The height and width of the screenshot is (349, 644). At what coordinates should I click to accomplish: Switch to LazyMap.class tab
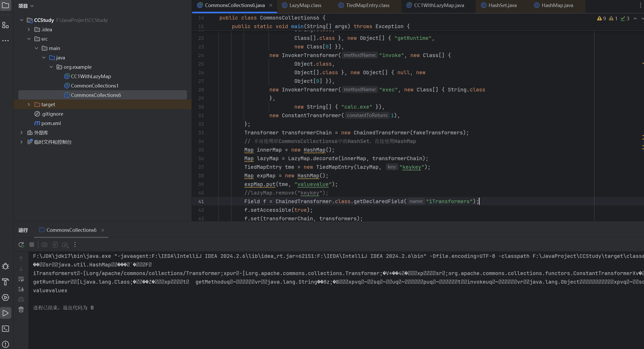(305, 5)
